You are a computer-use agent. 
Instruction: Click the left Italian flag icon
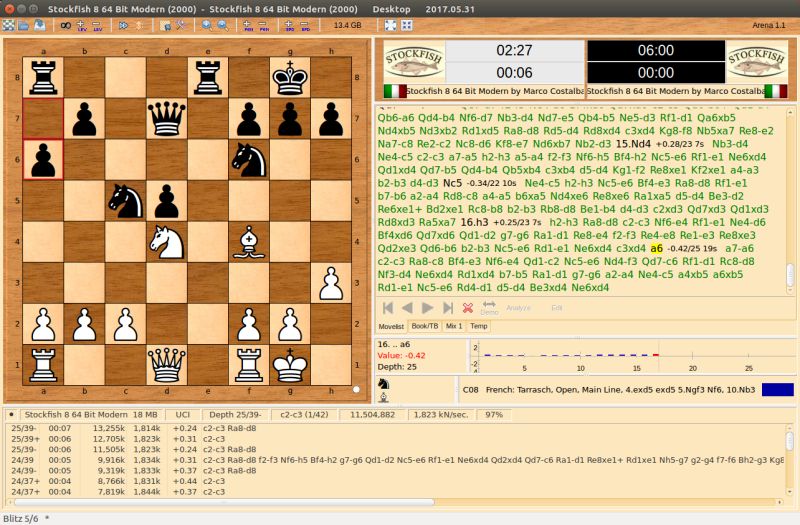[395, 91]
